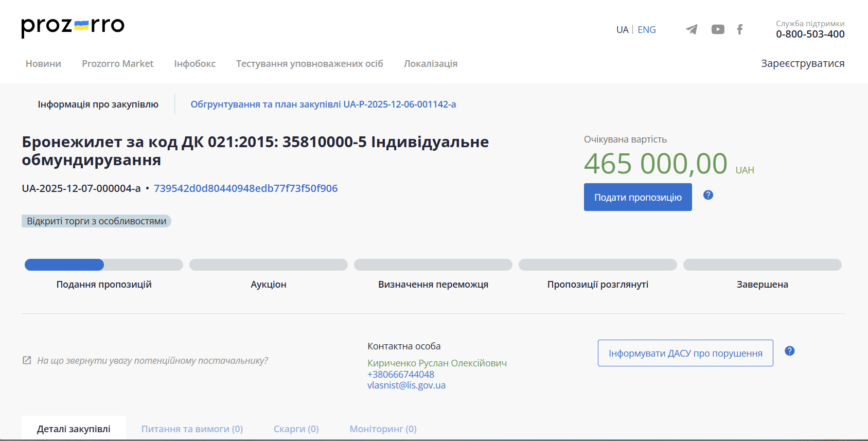Select the Скарги tab
Image resolution: width=868 pixels, height=441 pixels.
[296, 429]
